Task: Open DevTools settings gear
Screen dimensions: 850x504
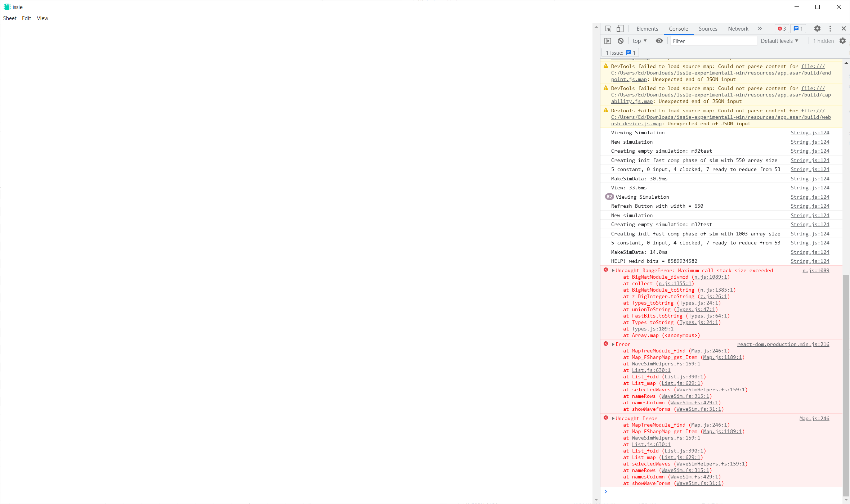Action: 817,28
